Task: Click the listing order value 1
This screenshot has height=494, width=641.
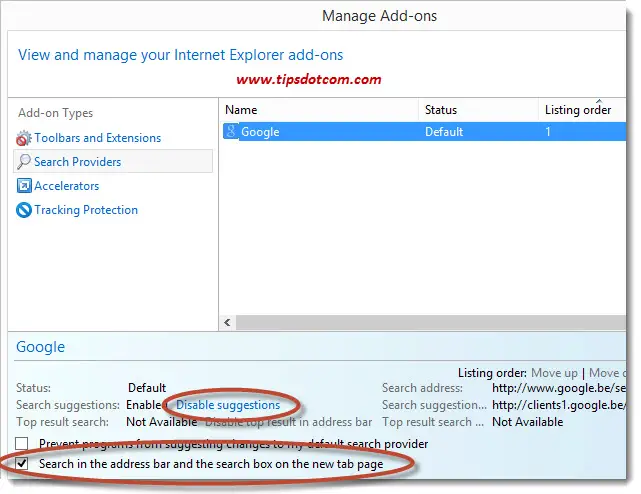Action: point(548,132)
